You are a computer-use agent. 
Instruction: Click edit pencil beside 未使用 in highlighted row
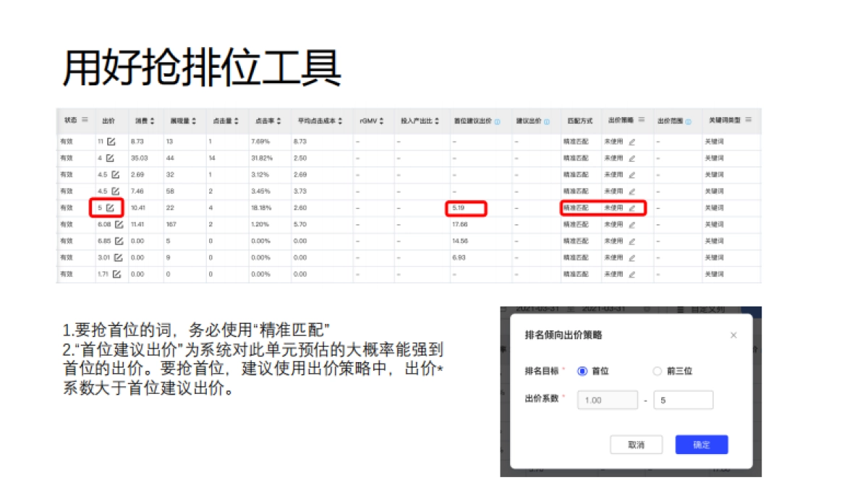tap(634, 209)
